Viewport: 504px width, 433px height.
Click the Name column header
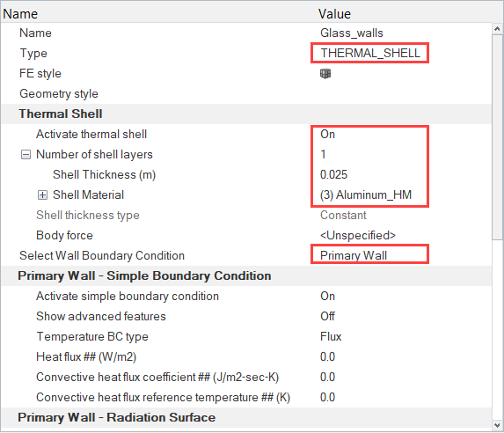(20, 14)
